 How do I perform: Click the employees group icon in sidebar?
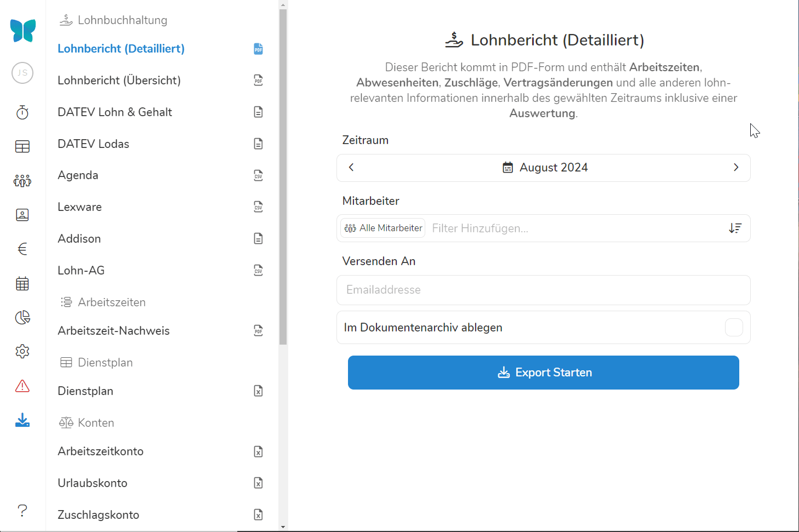[x=22, y=181]
